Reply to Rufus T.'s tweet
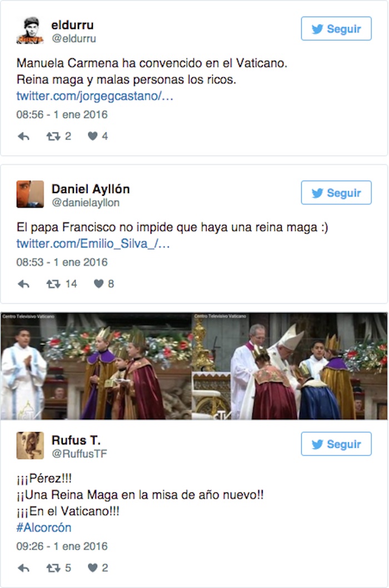 pos(23,568)
